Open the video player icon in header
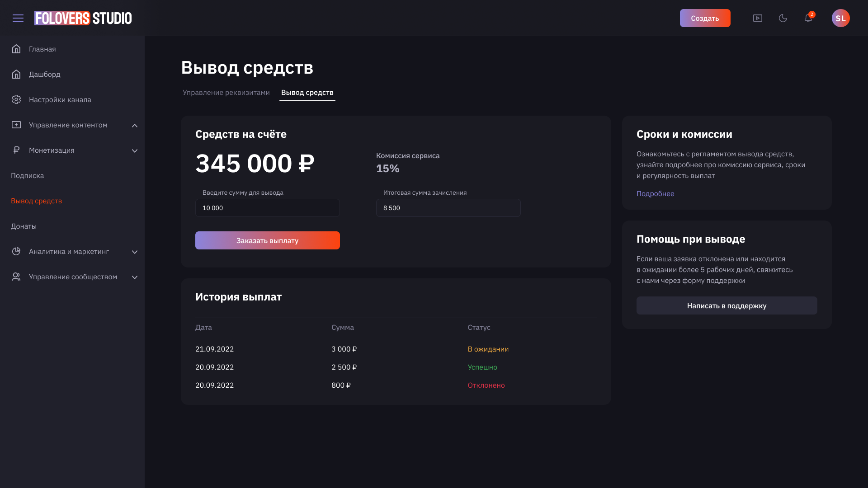 pyautogui.click(x=758, y=18)
